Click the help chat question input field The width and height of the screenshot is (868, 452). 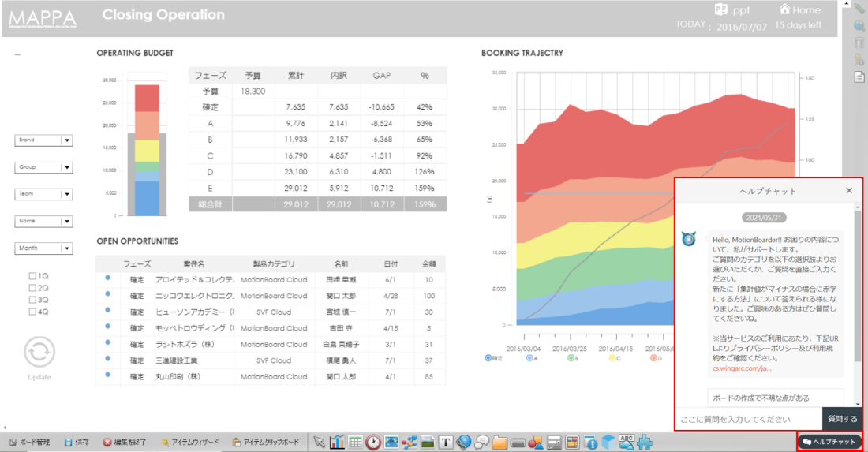[747, 419]
